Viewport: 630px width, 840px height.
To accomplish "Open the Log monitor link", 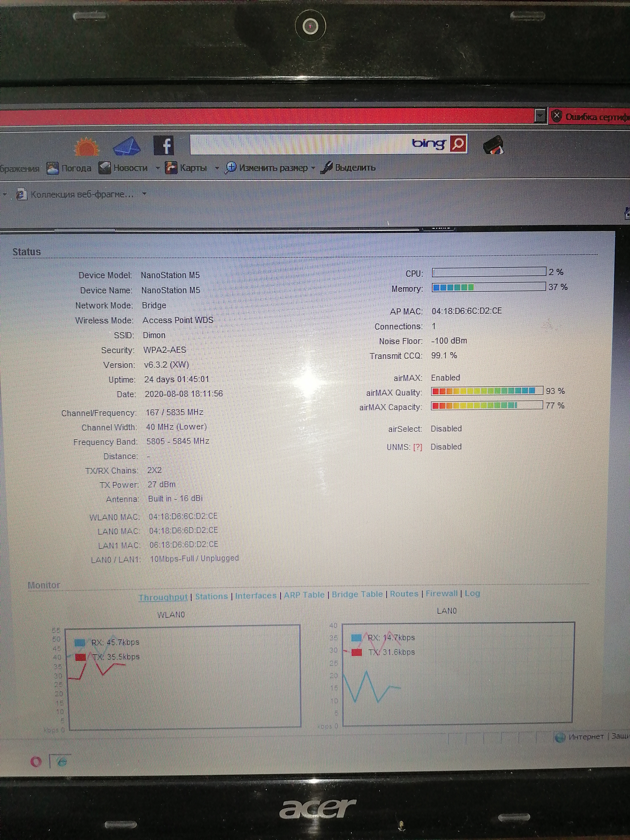I will [472, 593].
